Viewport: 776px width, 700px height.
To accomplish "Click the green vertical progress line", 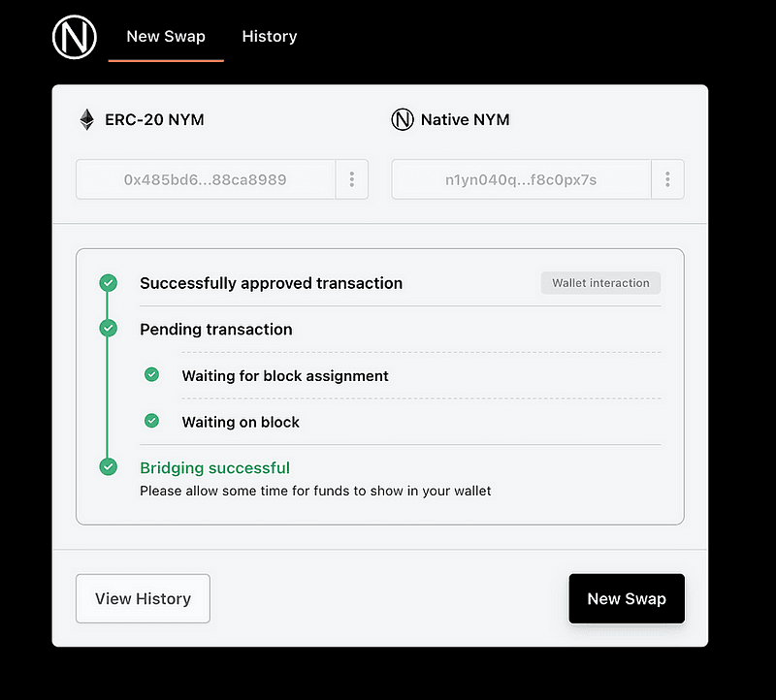I will tap(108, 398).
